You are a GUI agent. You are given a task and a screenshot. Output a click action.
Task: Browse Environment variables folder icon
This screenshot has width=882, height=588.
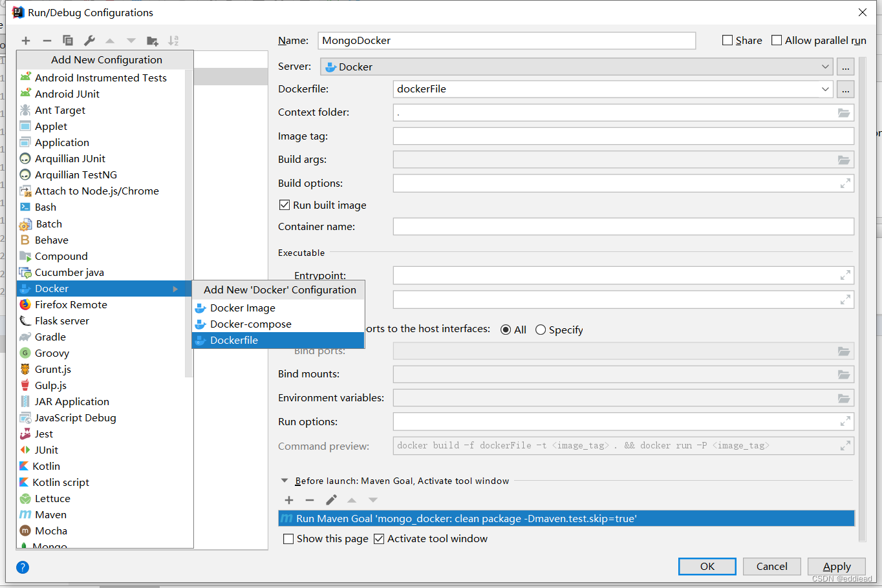(x=844, y=399)
